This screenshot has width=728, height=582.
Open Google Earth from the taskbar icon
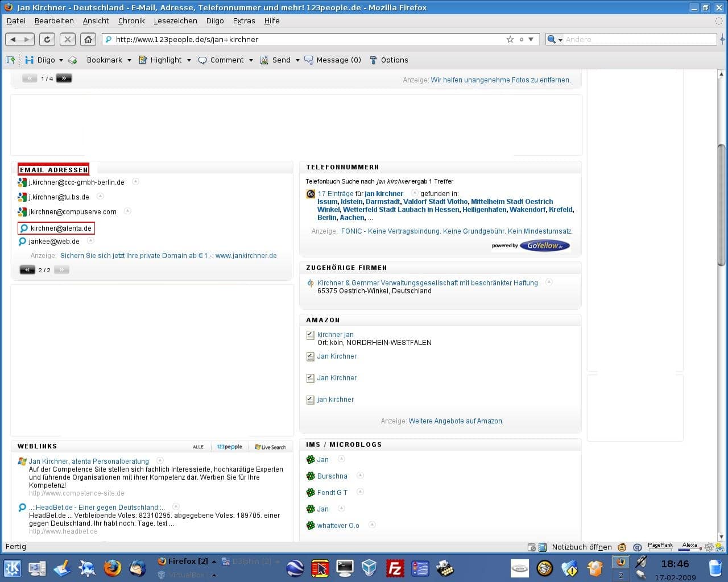tap(295, 568)
